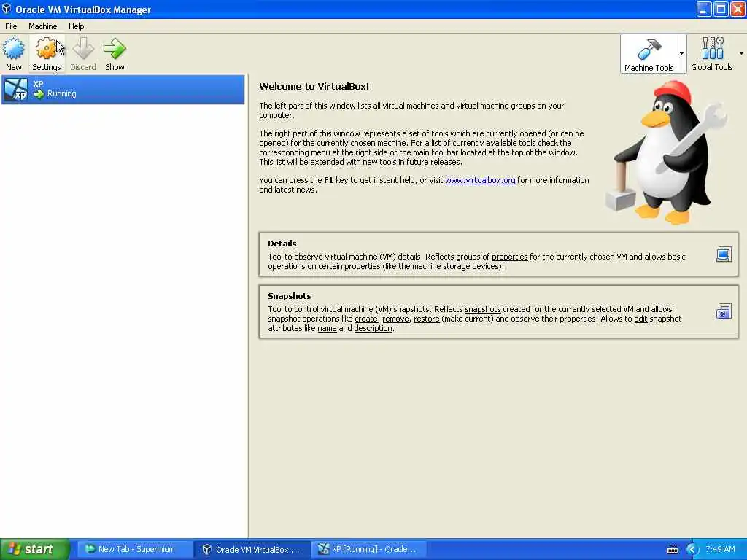
Task: Open the Snapshots tool camera icon
Action: (x=724, y=311)
